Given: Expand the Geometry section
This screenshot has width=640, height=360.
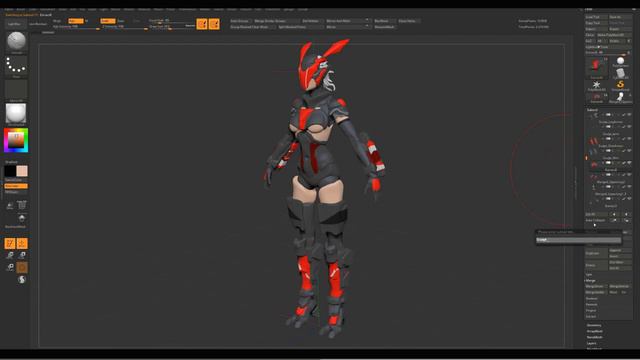Looking at the screenshot, I should [594, 325].
